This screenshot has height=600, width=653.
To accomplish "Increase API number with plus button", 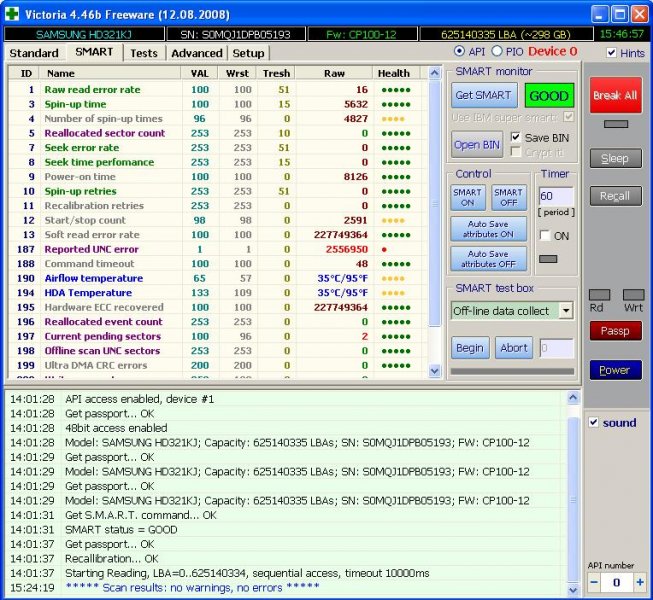I will [x=639, y=582].
